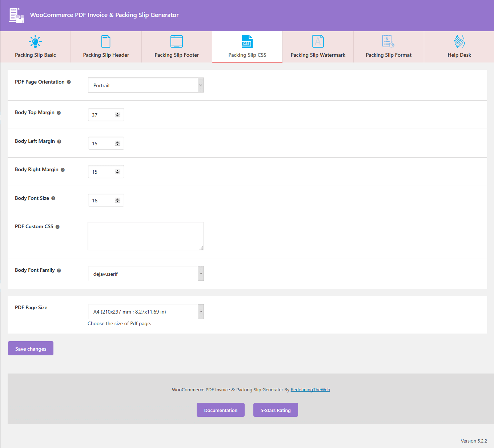Click inside the PDF Custom CSS textarea
The width and height of the screenshot is (494, 448).
(x=146, y=236)
